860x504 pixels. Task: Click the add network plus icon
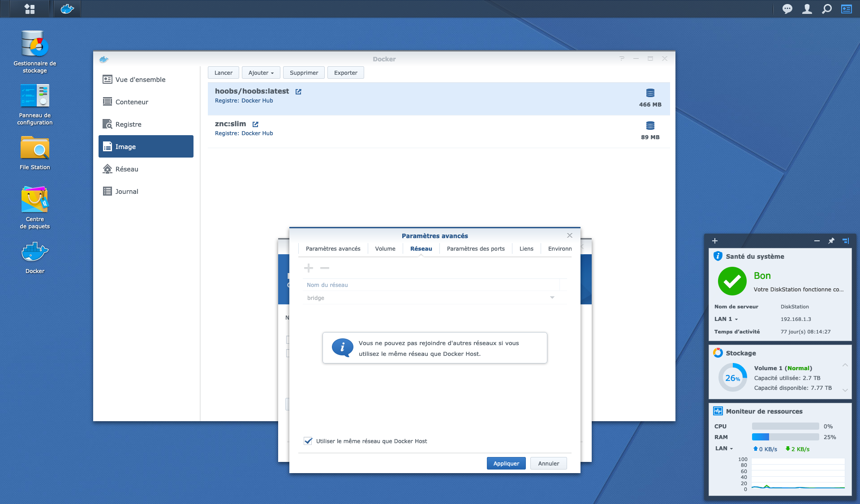click(309, 268)
